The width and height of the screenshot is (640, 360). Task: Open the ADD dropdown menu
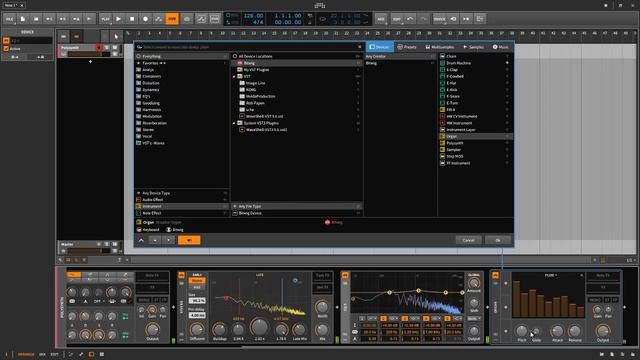(x=381, y=19)
